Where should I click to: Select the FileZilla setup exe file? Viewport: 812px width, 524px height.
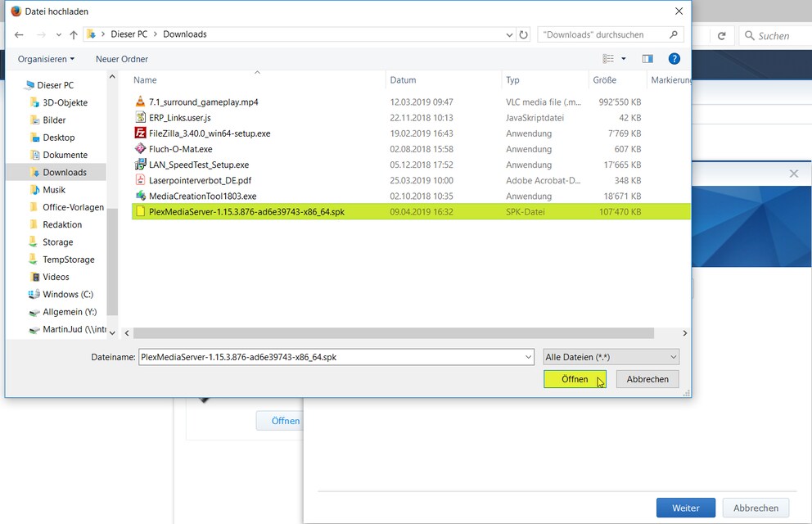pyautogui.click(x=210, y=133)
